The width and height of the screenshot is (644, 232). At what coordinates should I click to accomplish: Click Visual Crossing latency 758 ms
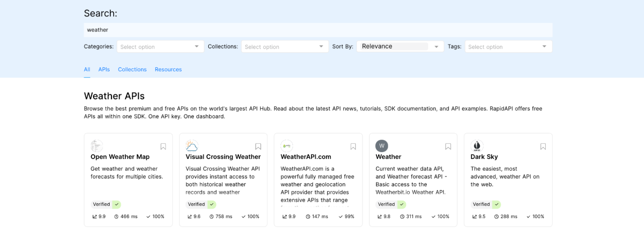(221, 216)
